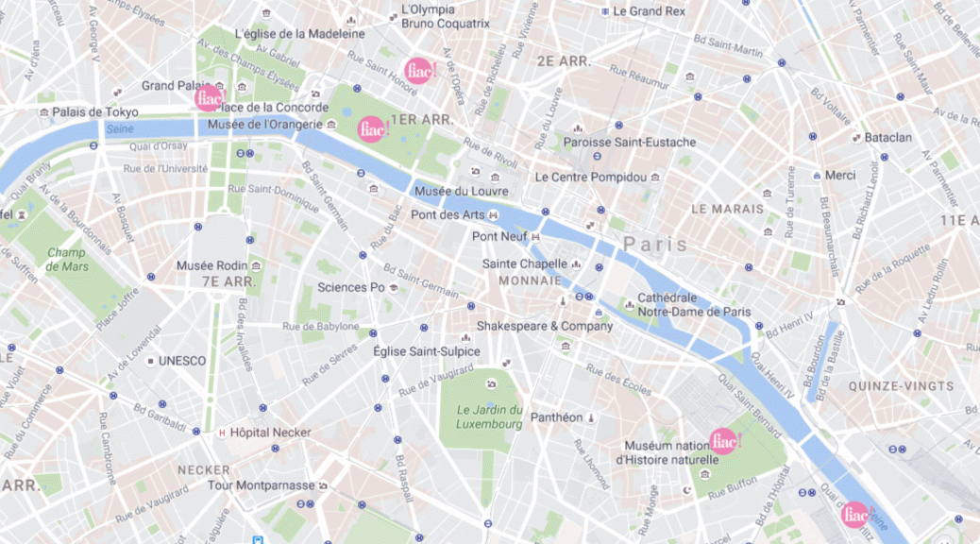980x544 pixels.
Task: Click the Musée Rodin museum icon
Action: (256, 266)
